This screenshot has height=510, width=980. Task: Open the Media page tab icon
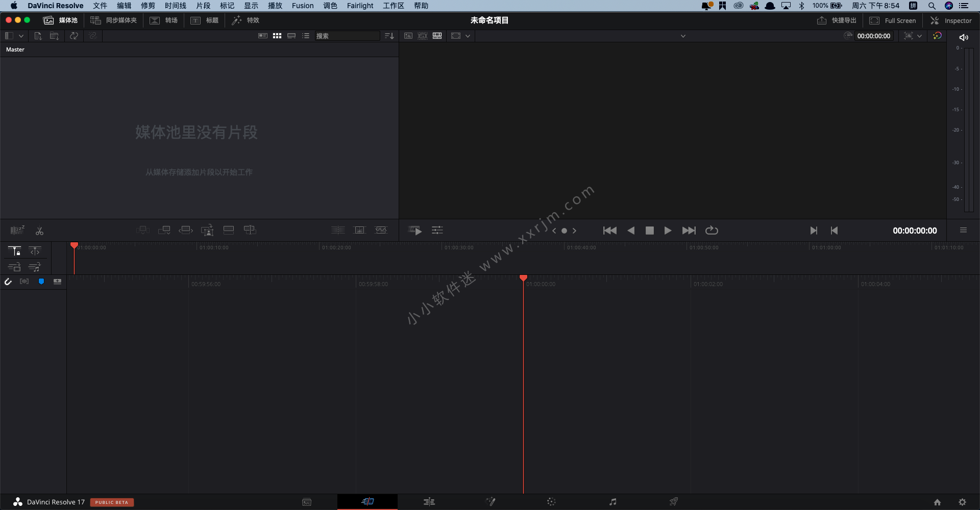coord(307,502)
